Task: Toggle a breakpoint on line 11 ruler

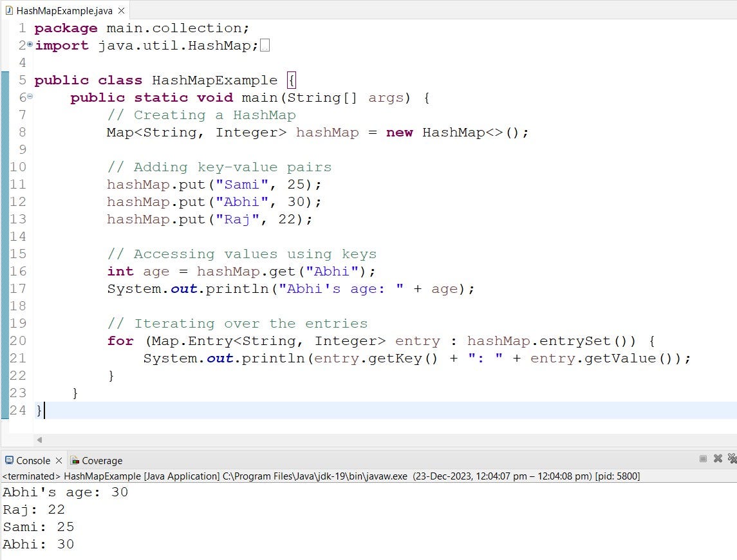Action: tap(5, 184)
